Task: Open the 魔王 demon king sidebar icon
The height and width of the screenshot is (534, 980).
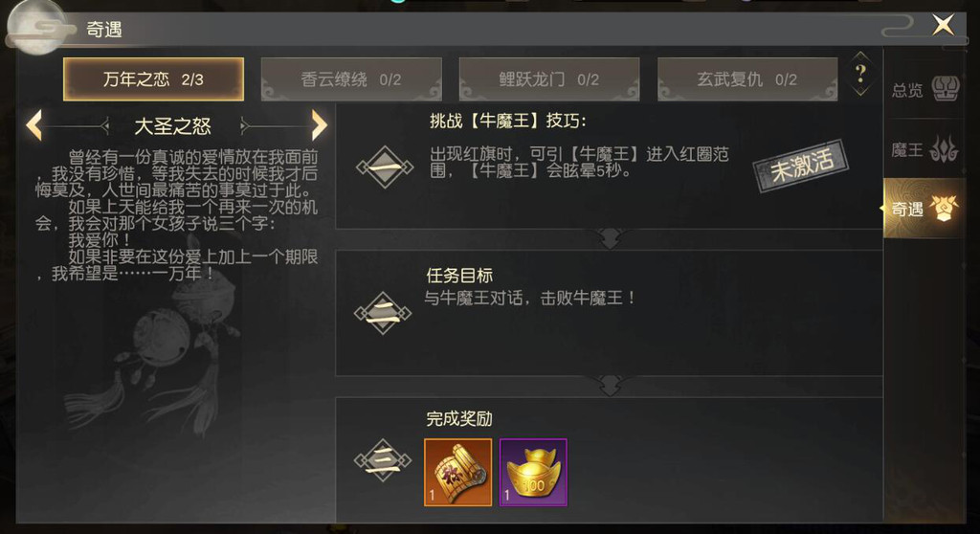Action: pos(924,149)
